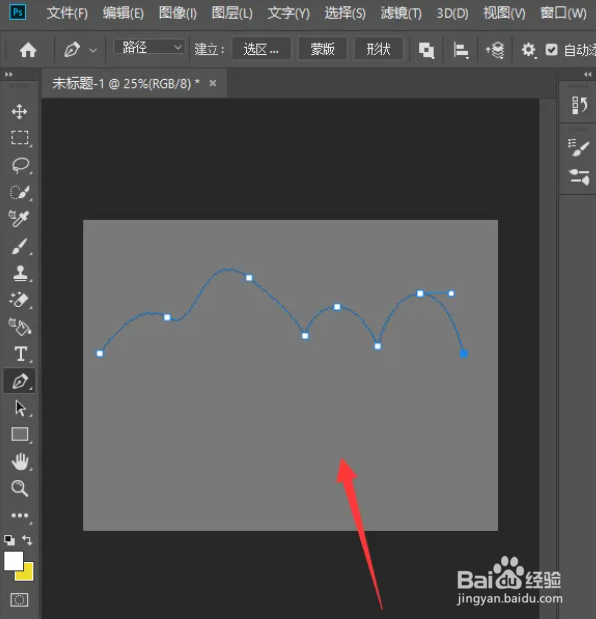Click the 选区… button
Viewport: 596px width, 619px height.
261,49
